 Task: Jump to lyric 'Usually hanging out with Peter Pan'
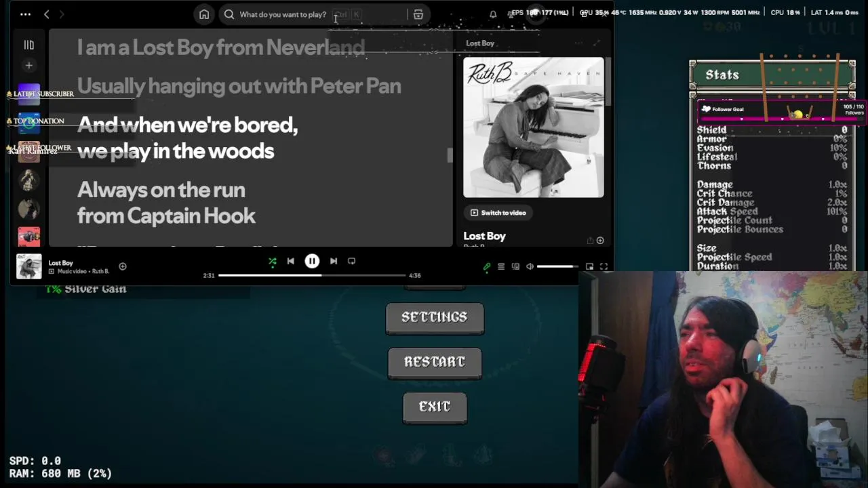[239, 86]
